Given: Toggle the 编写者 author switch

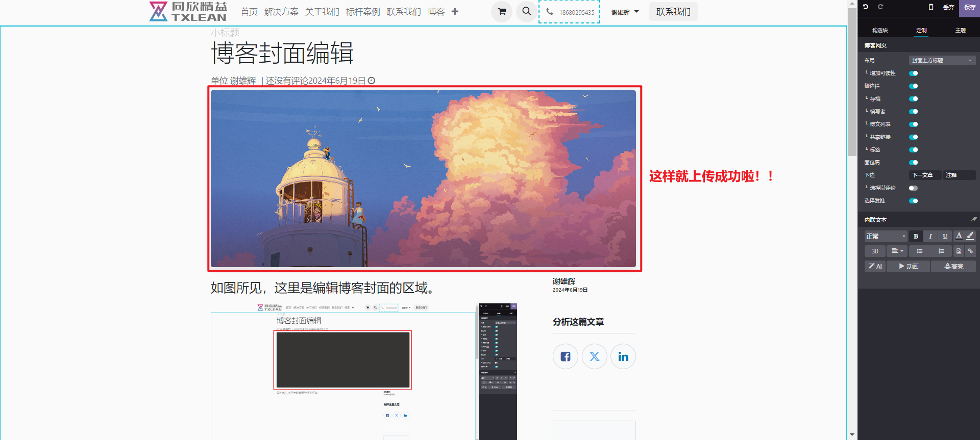Looking at the screenshot, I should pyautogui.click(x=914, y=112).
